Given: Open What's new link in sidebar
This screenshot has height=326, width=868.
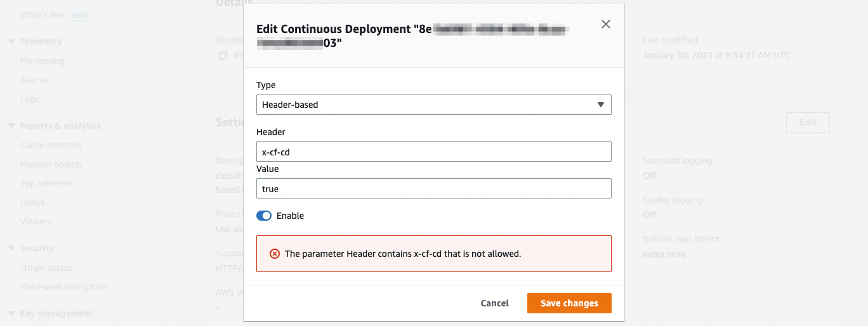Looking at the screenshot, I should [x=43, y=15].
